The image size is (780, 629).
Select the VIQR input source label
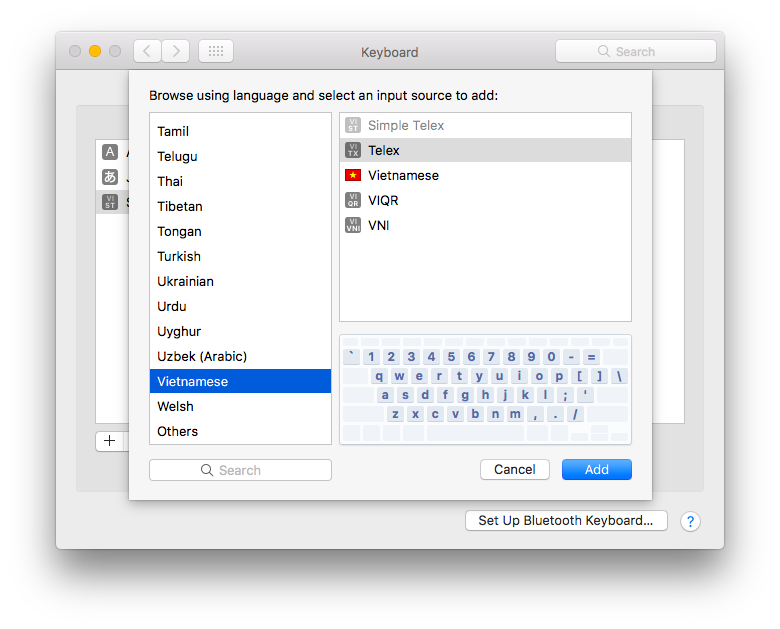pos(383,200)
